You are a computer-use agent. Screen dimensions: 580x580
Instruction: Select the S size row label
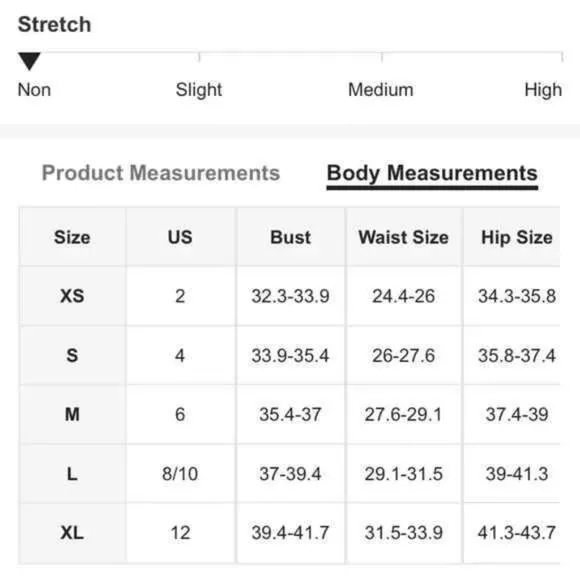click(72, 355)
